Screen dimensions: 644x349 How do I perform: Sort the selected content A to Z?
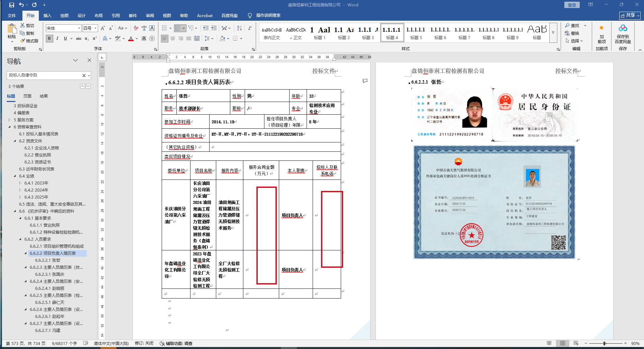point(239,28)
